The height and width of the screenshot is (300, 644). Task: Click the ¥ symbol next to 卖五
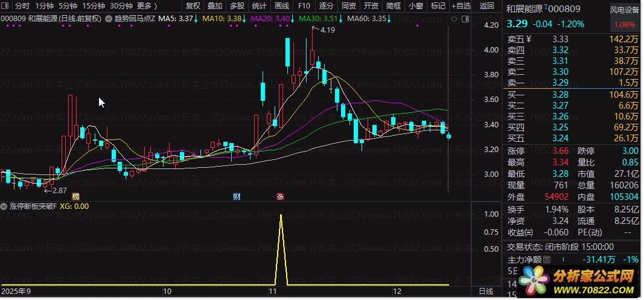point(528,39)
